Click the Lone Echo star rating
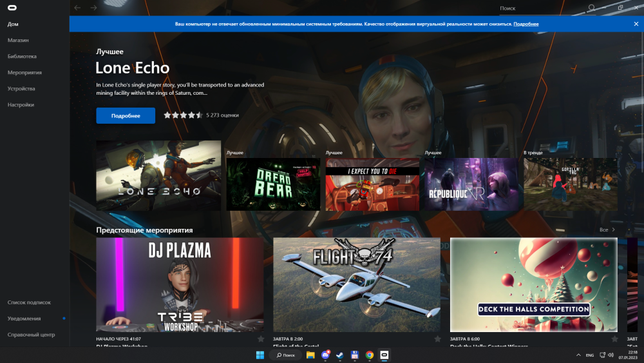The height and width of the screenshot is (363, 644). [183, 115]
